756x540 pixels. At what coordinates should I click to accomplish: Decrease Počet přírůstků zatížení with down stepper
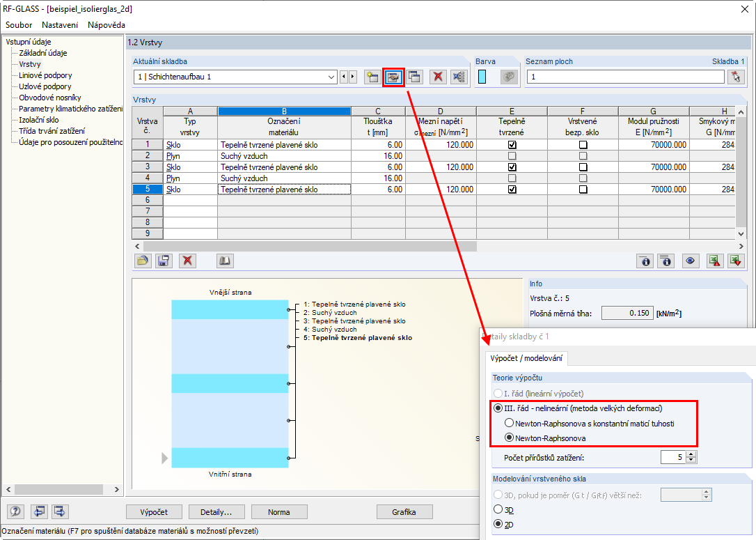point(691,460)
